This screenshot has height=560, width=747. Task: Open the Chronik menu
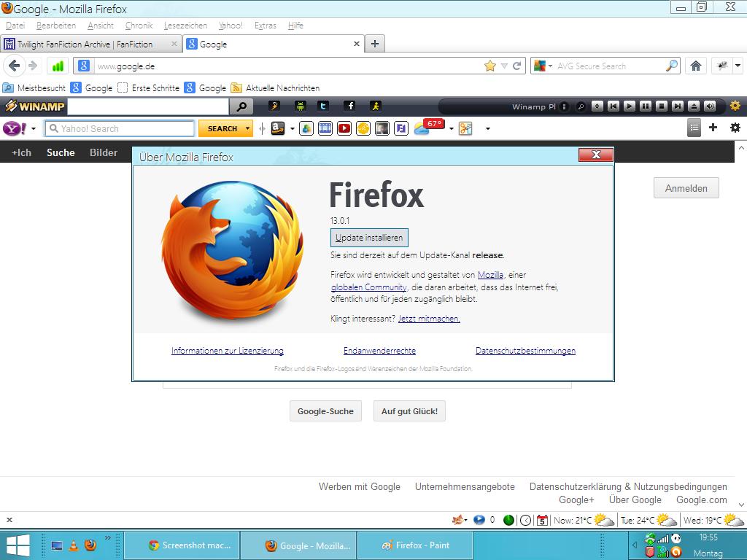point(139,26)
